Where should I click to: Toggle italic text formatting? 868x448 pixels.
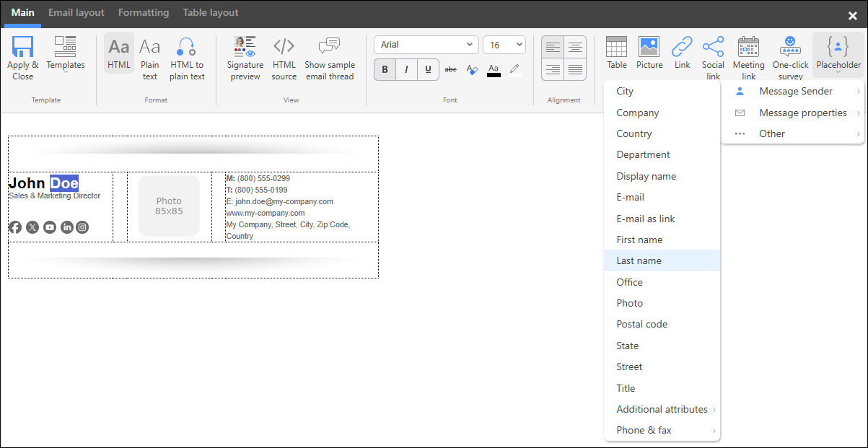405,69
